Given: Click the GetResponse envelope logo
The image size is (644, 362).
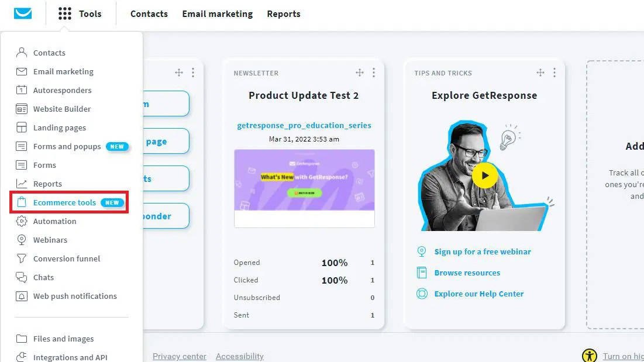Looking at the screenshot, I should [23, 13].
